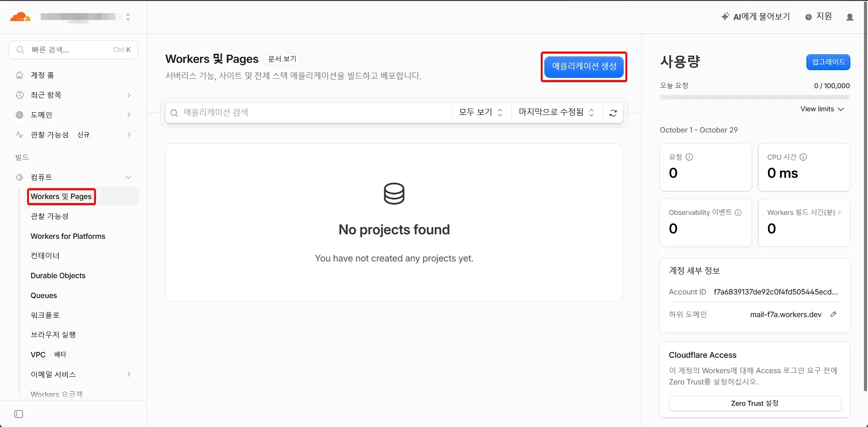868x427 pixels.
Task: Open the 마지막으로 수정됨 sort dropdown
Action: (x=557, y=113)
